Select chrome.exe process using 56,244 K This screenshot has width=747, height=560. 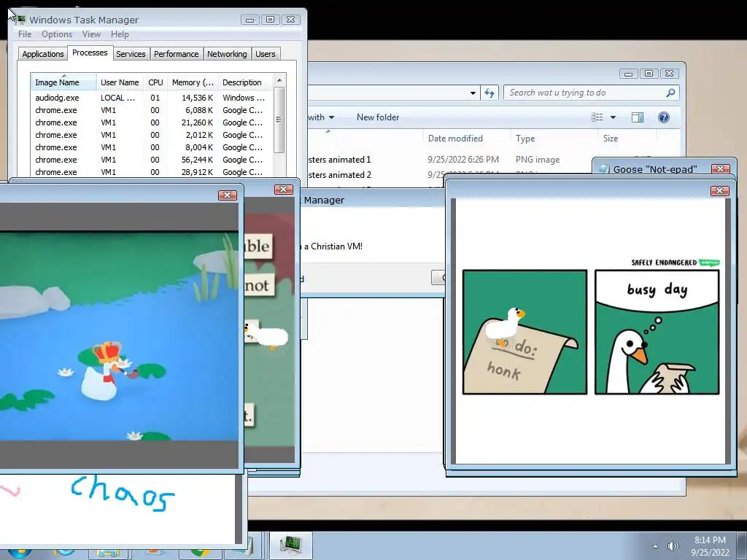[152, 160]
